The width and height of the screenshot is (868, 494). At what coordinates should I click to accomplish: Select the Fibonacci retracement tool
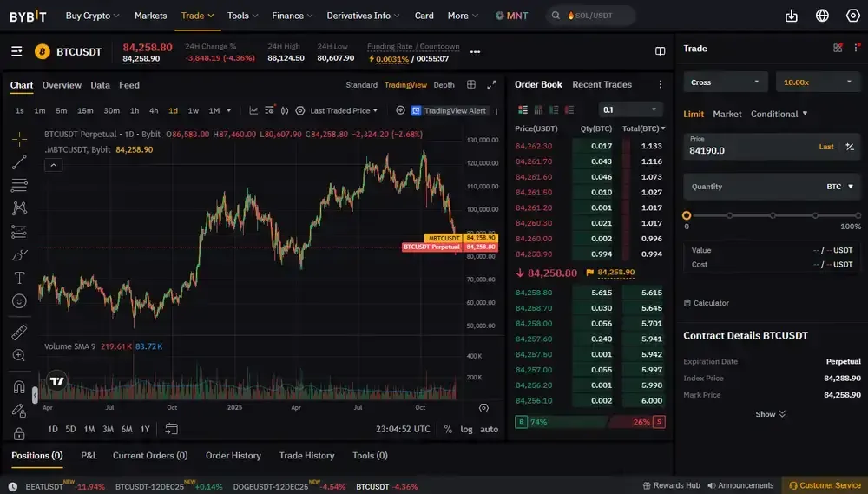click(19, 185)
